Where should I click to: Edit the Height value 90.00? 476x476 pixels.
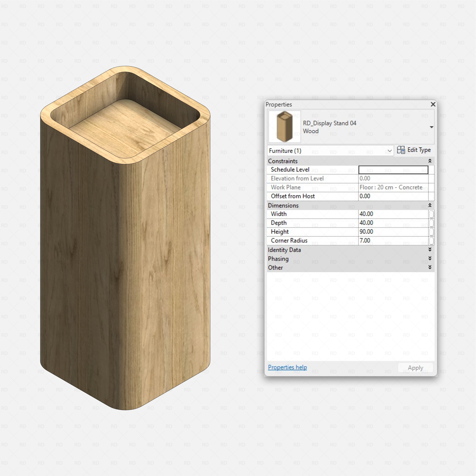click(393, 232)
